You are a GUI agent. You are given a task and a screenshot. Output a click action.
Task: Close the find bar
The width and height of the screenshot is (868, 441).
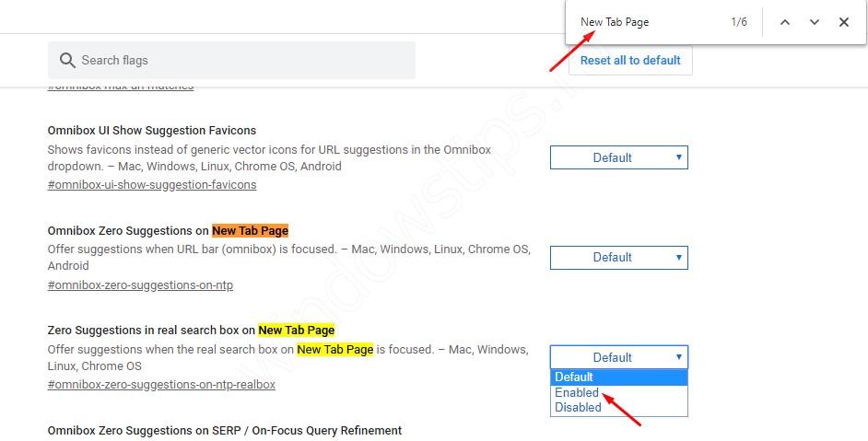point(844,22)
